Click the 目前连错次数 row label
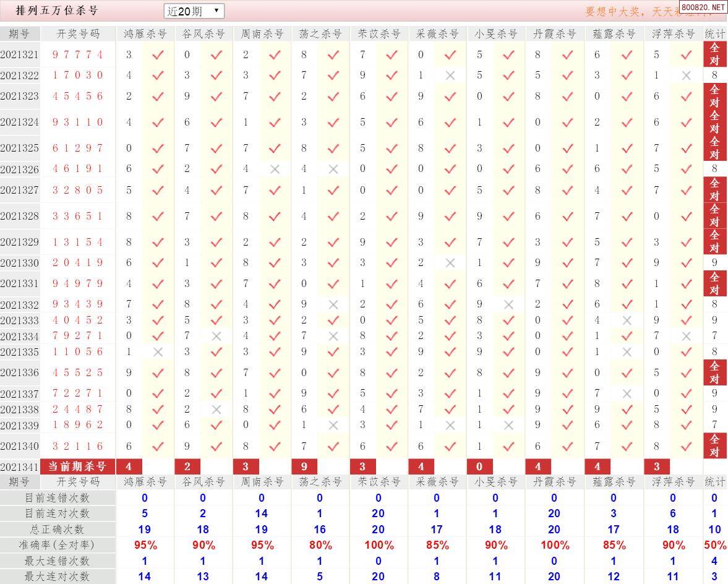728x584 pixels. [57, 497]
